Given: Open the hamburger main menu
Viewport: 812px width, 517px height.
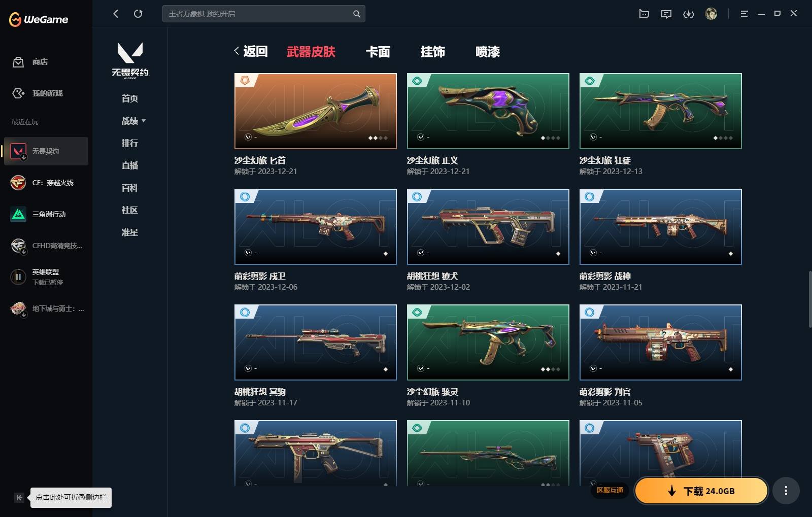Looking at the screenshot, I should (744, 14).
